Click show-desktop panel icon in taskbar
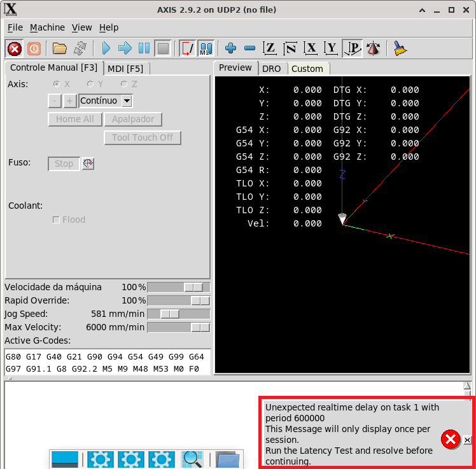Viewport: 476px width, 469px height. 65,459
